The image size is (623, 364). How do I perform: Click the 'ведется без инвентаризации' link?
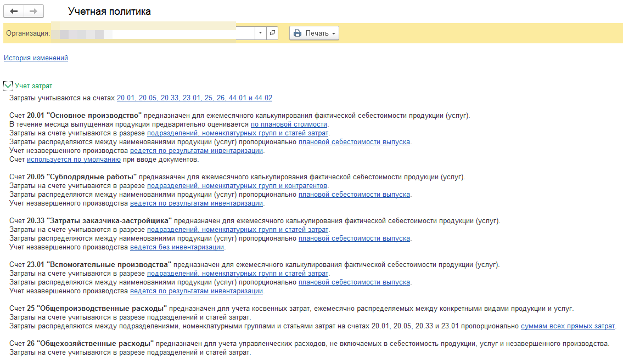point(177,247)
